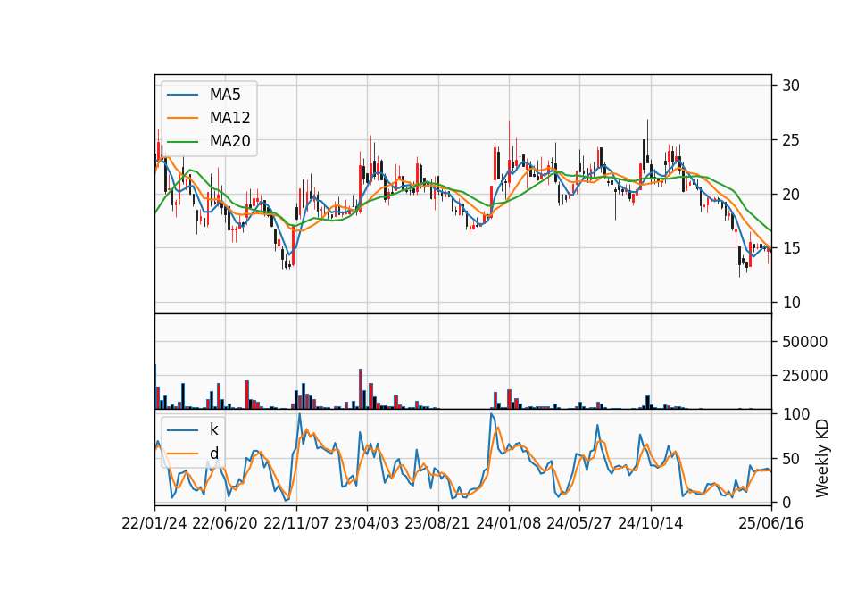Click the 24/05/27 date tick label
Viewport: 857px width, 616px height.
579,523
